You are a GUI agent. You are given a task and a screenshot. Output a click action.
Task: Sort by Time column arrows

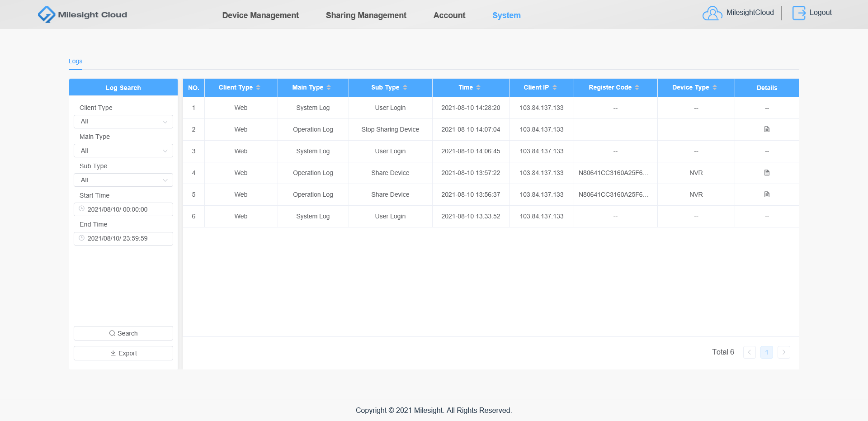478,87
